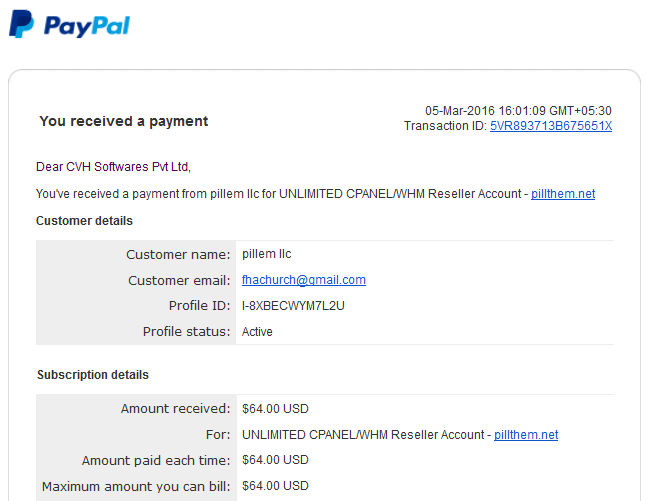Click the 05-Mar-2016 date timestamp
The image size is (660, 501).
pos(518,111)
